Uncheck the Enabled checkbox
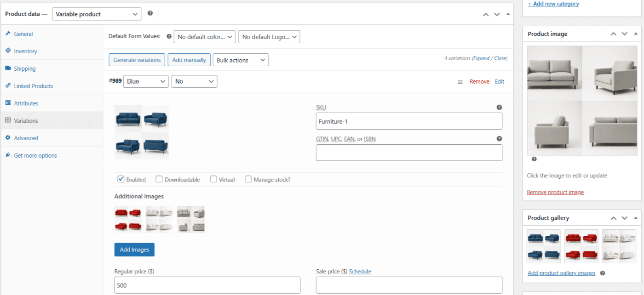This screenshot has height=295, width=644. 121,179
